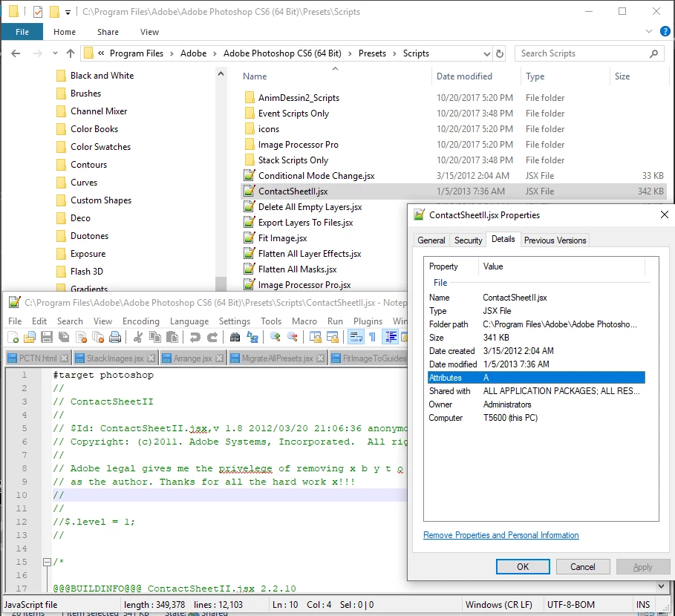Viewport: 675px width, 616px height.
Task: Click the Close All icon in Notepad++
Action: pos(98,337)
